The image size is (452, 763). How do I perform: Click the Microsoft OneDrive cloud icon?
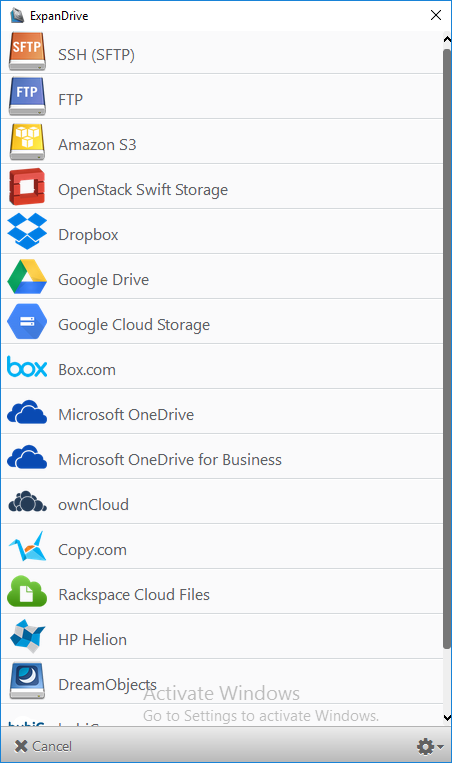27,412
